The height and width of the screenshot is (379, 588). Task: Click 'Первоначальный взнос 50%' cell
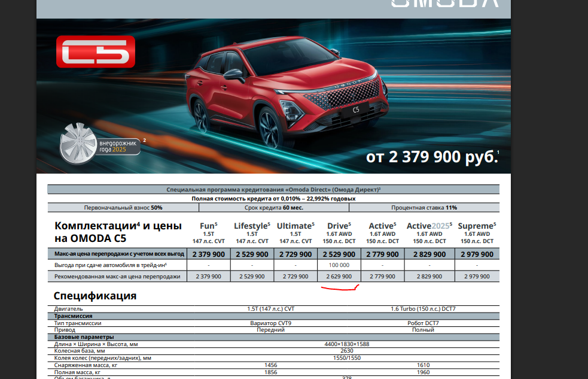click(123, 208)
